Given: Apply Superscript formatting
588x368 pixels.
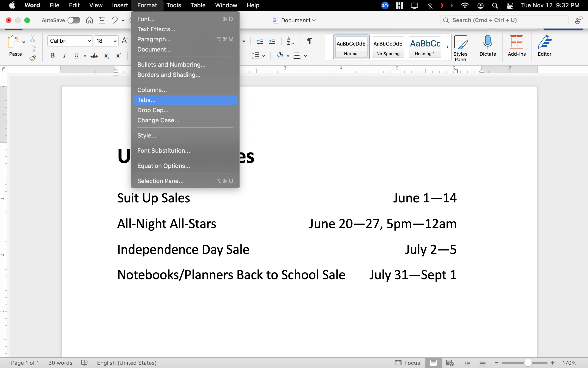Looking at the screenshot, I should [119, 55].
